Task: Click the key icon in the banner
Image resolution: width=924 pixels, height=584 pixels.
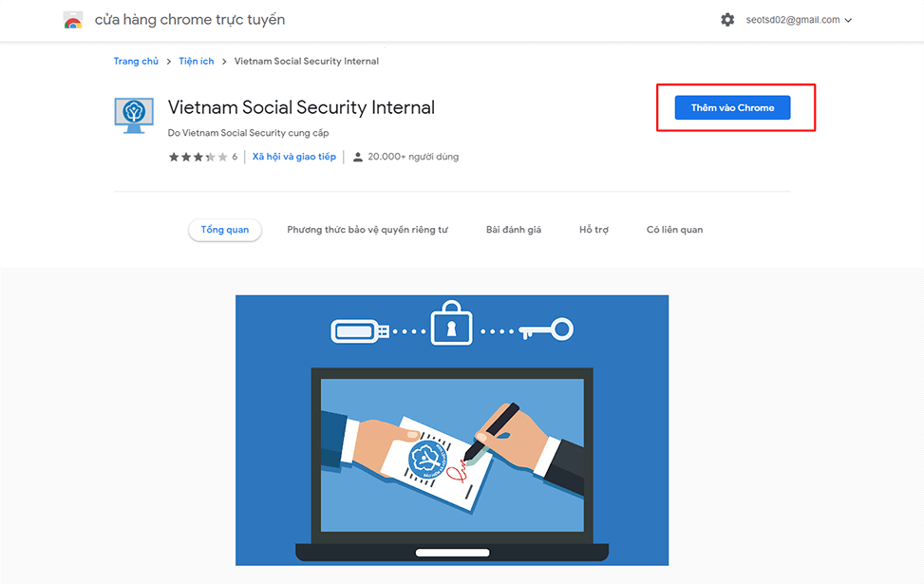Action: [546, 330]
